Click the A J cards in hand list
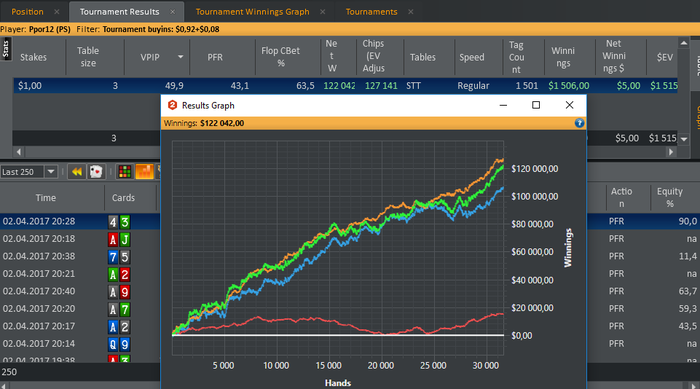 [119, 240]
